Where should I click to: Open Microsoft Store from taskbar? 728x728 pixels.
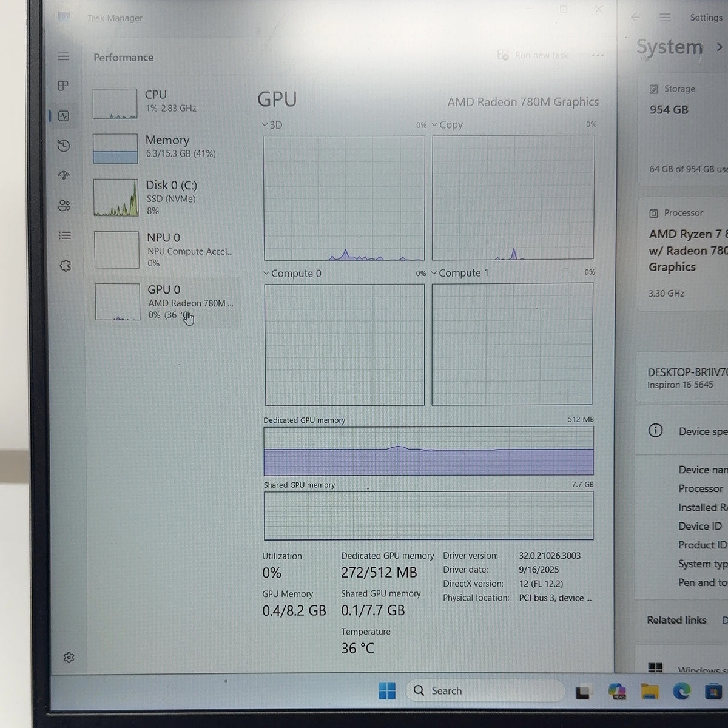713,691
